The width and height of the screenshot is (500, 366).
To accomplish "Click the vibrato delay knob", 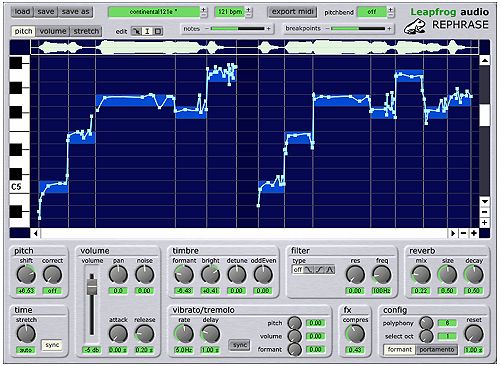I will pos(210,334).
